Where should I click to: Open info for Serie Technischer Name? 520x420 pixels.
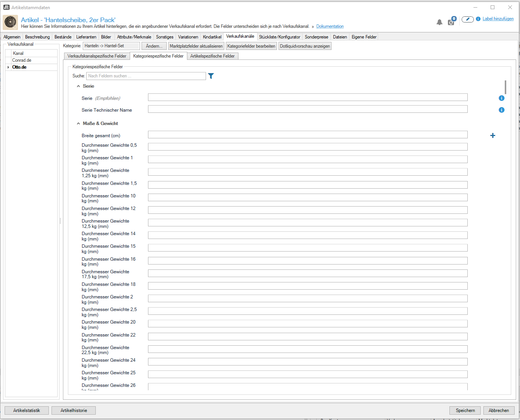coord(501,110)
